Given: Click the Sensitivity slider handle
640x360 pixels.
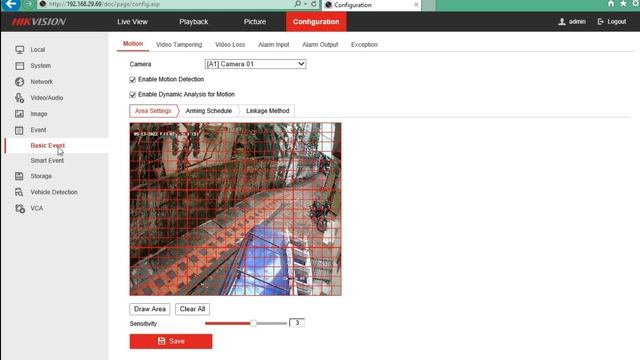Looking at the screenshot, I should (x=253, y=323).
